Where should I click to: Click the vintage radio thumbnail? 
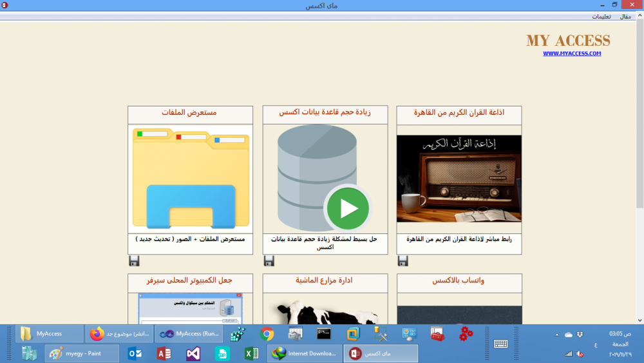click(x=459, y=179)
